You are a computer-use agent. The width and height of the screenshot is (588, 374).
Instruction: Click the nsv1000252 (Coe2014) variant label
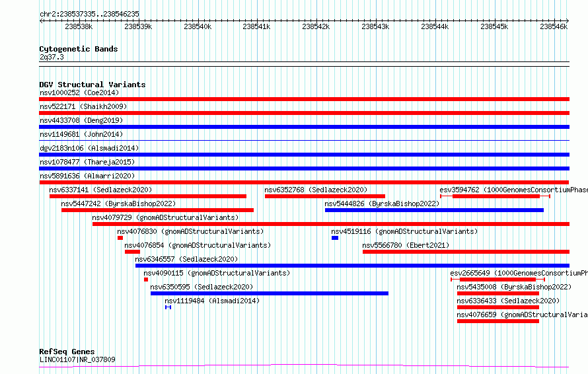(x=79, y=93)
